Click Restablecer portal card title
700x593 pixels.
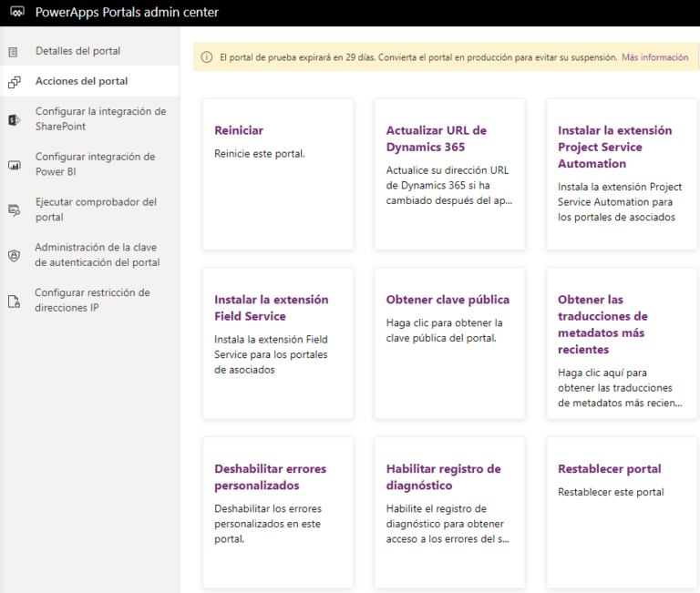(x=610, y=469)
